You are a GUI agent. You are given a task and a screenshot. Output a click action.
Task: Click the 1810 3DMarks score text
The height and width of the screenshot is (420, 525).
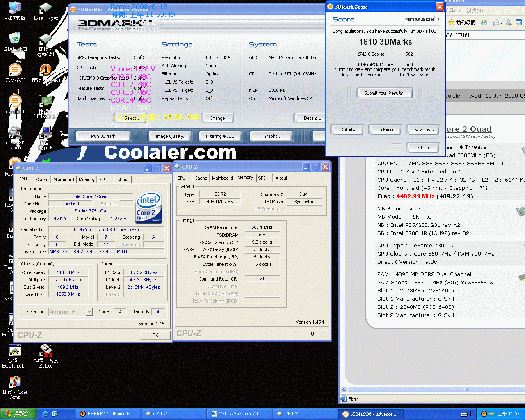386,42
